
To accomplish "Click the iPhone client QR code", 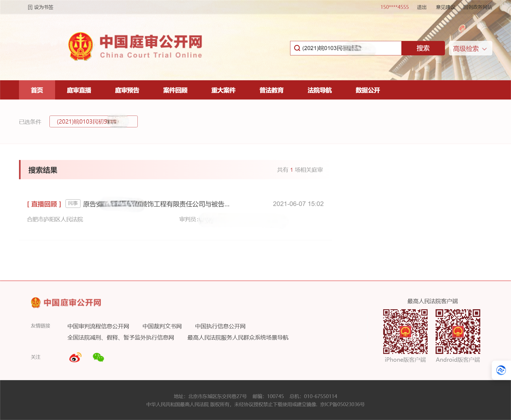I will pos(405,332).
